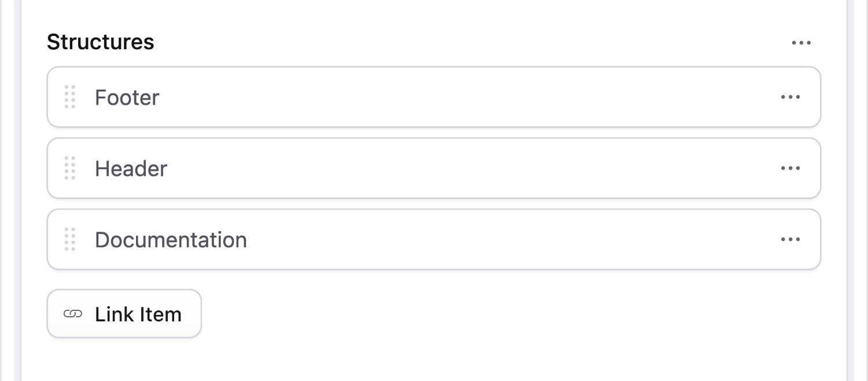
Task: Select the Header label text
Action: pos(131,169)
